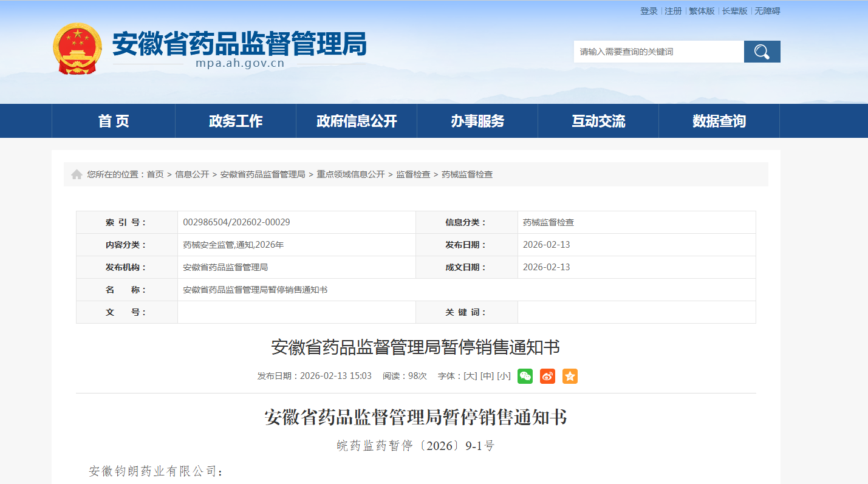Open 数据查询 navigation item
Image resolution: width=868 pixels, height=484 pixels.
coord(719,121)
